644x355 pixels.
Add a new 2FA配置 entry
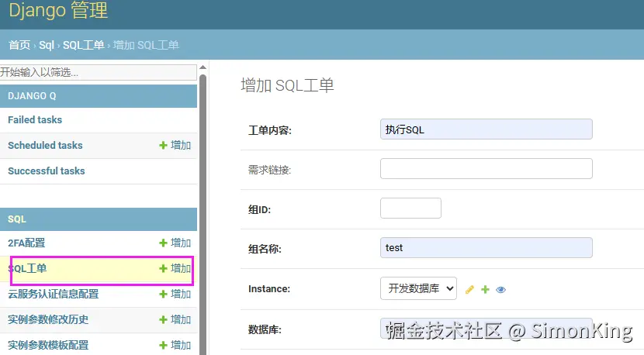click(175, 243)
